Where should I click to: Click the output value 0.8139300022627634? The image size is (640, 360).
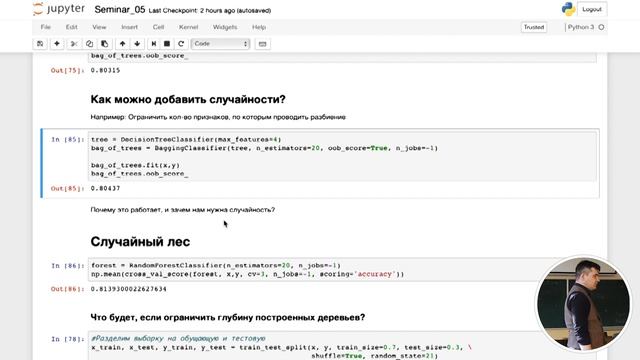pyautogui.click(x=129, y=289)
